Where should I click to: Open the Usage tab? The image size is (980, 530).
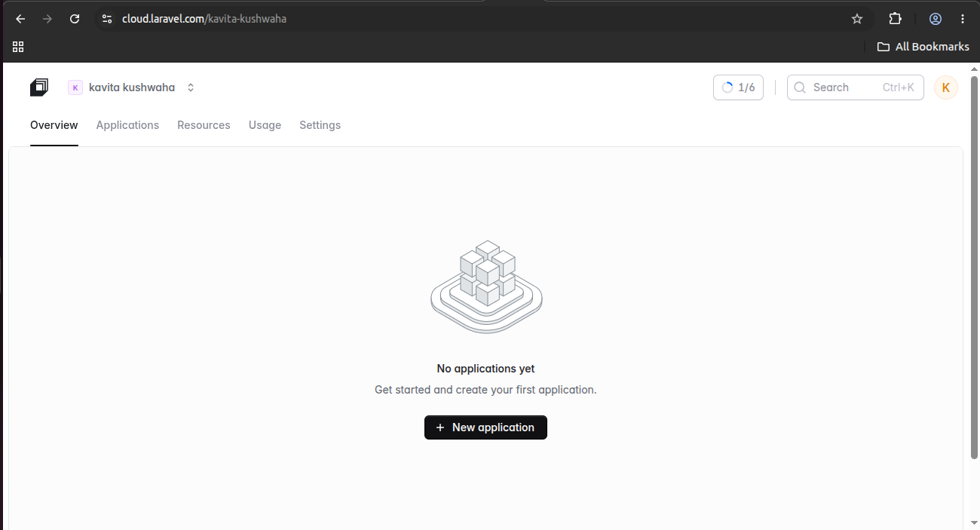(265, 125)
